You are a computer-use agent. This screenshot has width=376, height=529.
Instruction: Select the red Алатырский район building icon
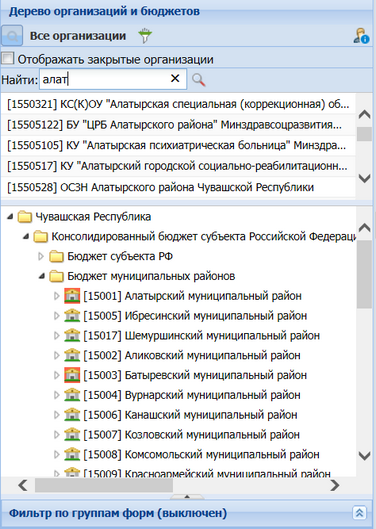tap(72, 296)
